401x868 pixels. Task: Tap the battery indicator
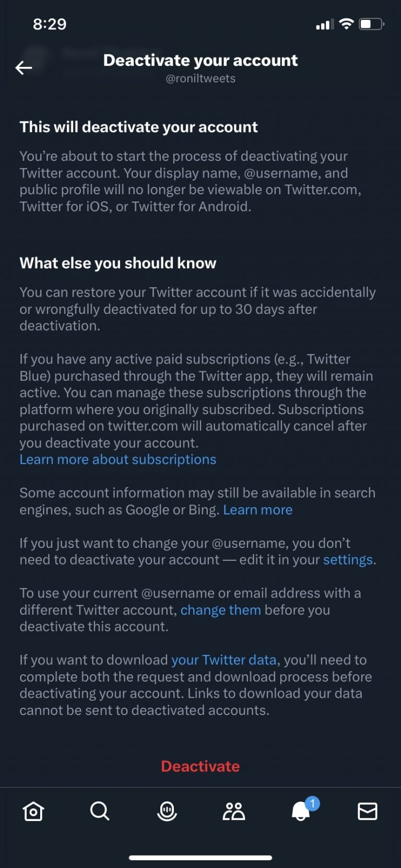[x=371, y=24]
